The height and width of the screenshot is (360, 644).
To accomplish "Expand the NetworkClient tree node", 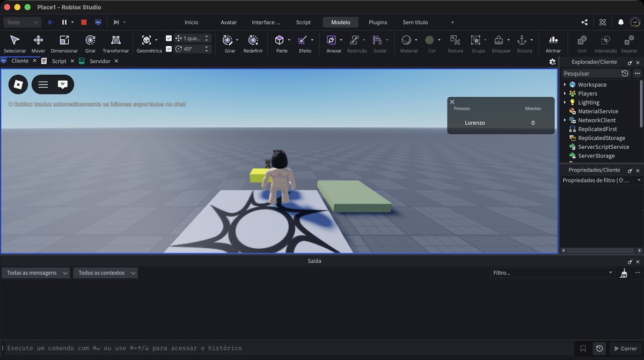I will 565,120.
